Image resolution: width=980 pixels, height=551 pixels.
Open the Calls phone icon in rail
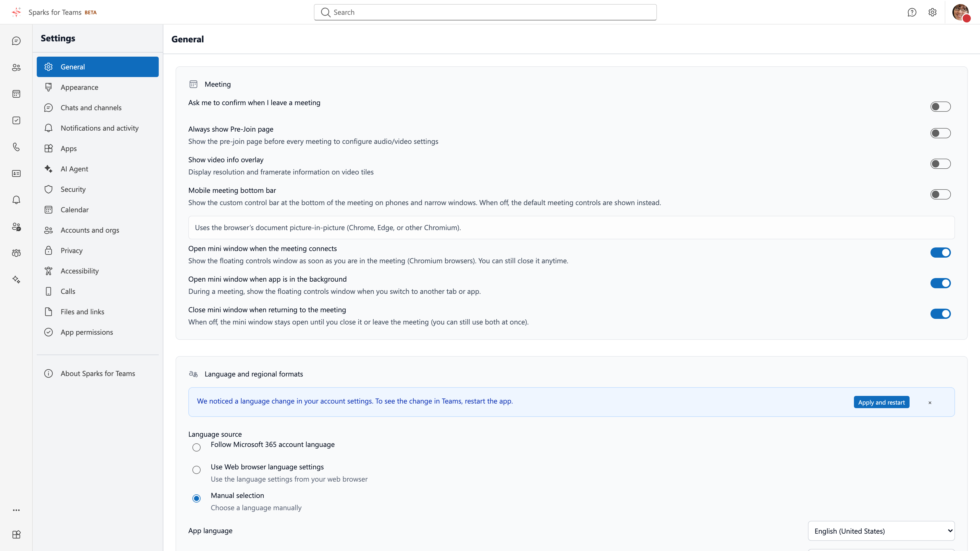16,147
